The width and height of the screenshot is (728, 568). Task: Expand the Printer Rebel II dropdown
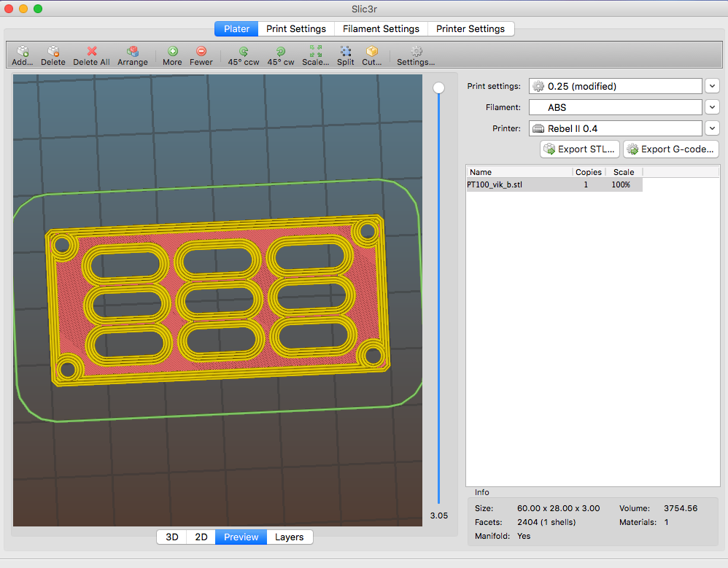click(713, 128)
